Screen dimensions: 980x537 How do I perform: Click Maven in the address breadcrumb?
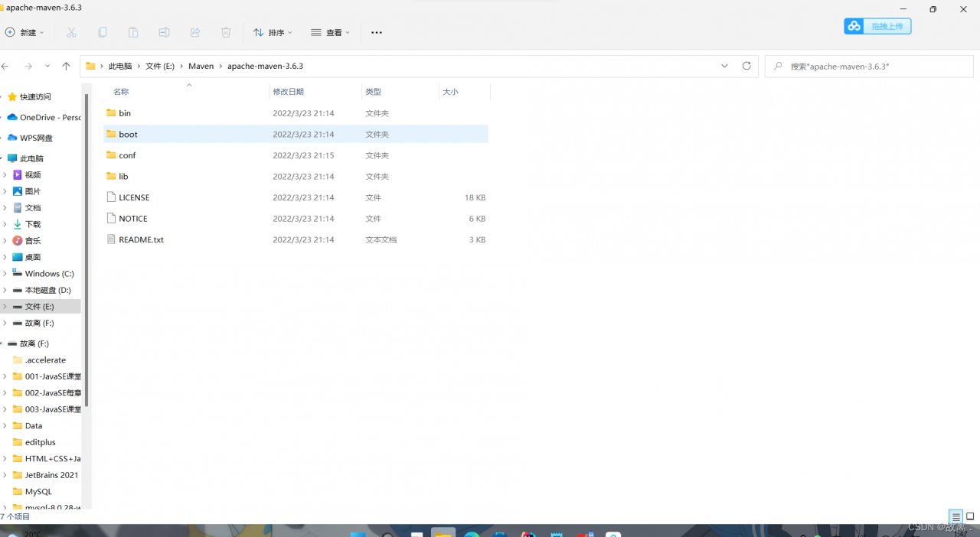click(x=201, y=67)
